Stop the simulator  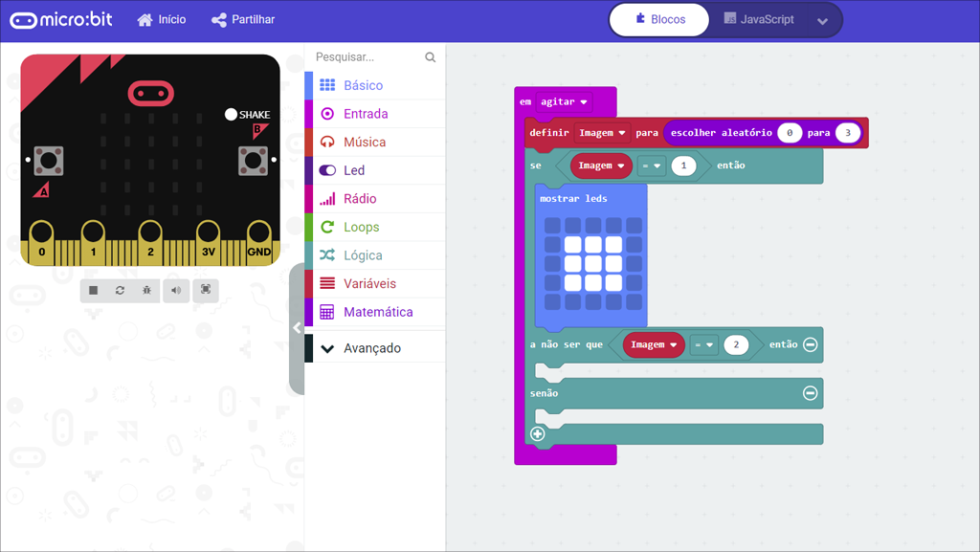tap(93, 291)
